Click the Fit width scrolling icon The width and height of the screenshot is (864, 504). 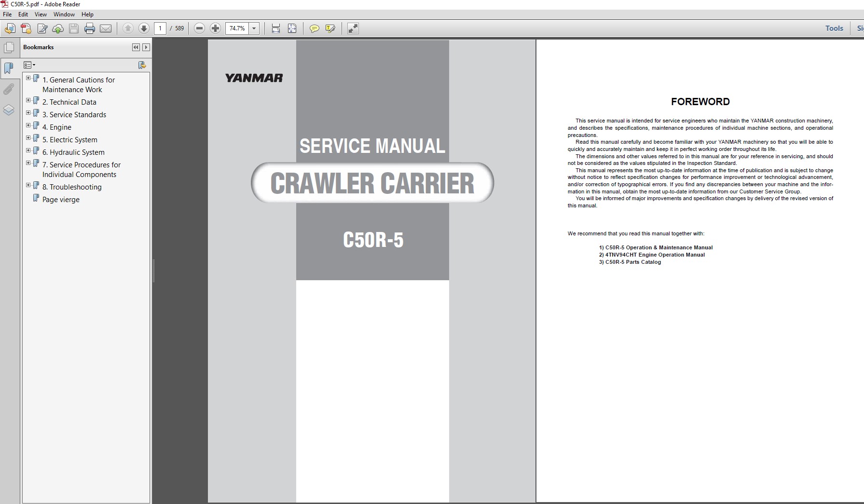[x=276, y=28]
